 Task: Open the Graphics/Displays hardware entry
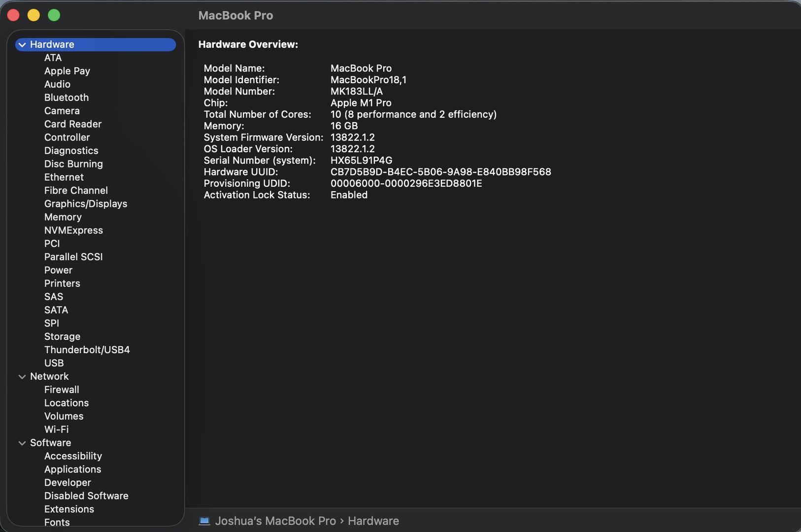pyautogui.click(x=86, y=204)
